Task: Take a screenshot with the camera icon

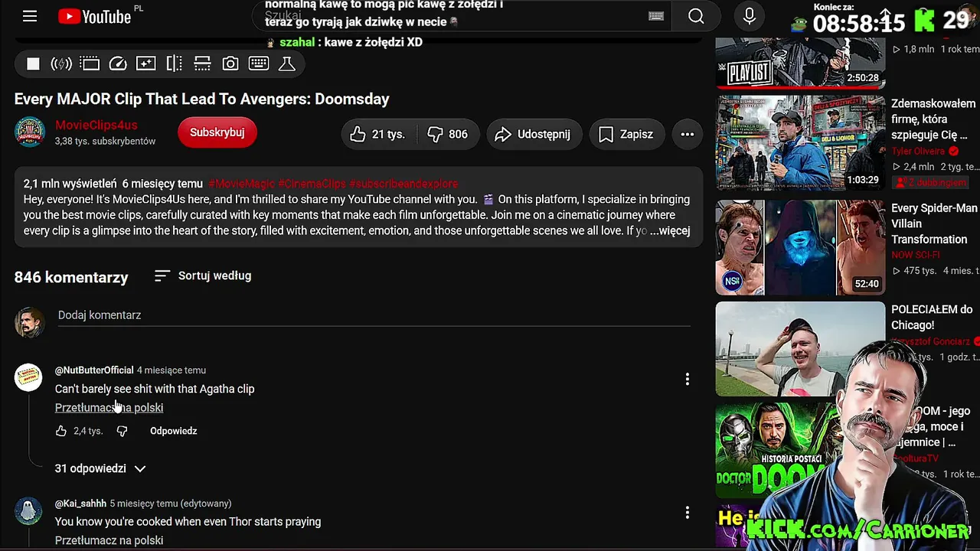Action: click(x=230, y=64)
